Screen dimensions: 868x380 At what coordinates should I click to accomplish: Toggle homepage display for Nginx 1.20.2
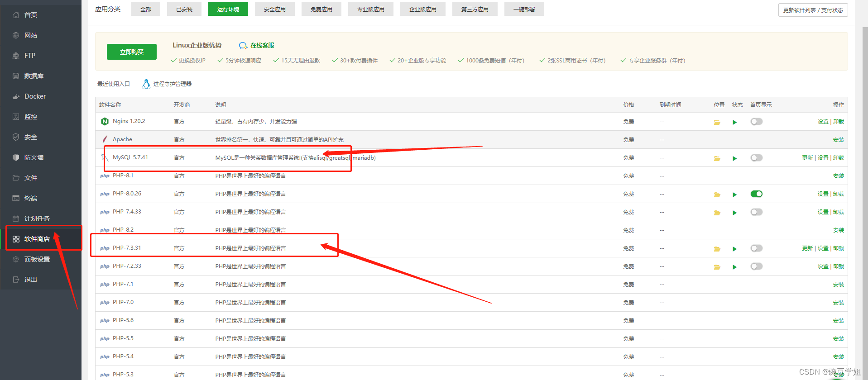757,121
